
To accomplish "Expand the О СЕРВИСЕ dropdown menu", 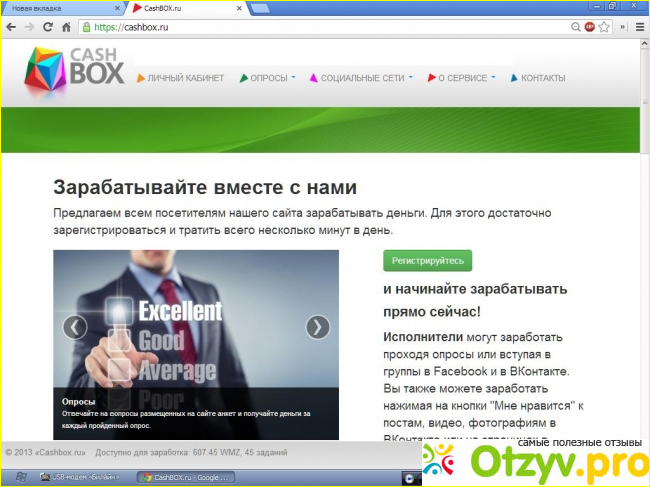I will [461, 78].
